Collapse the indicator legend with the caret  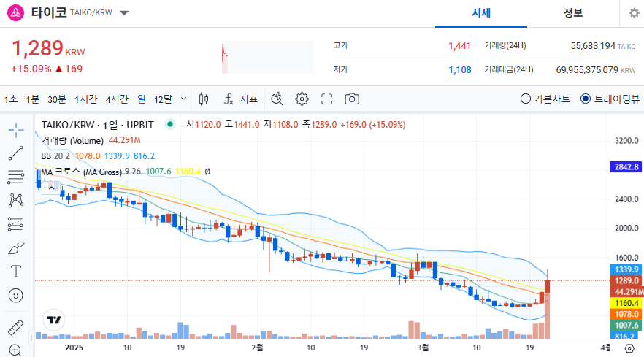tap(51, 187)
